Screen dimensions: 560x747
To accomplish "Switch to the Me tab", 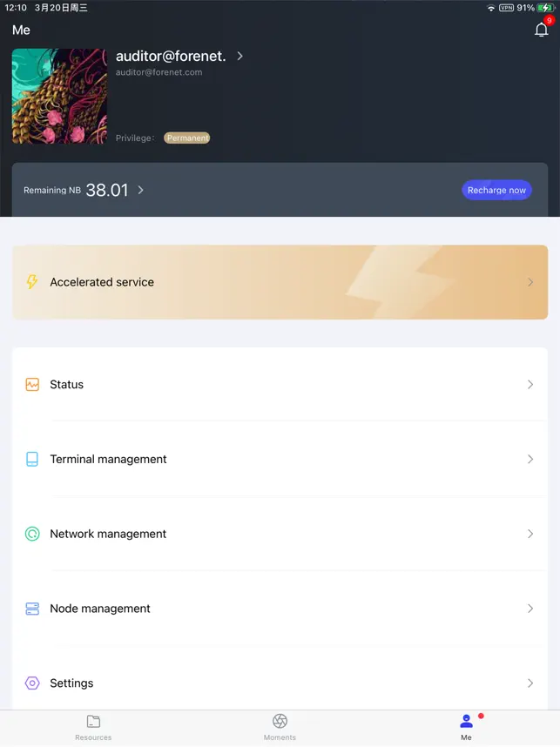I will click(x=466, y=727).
